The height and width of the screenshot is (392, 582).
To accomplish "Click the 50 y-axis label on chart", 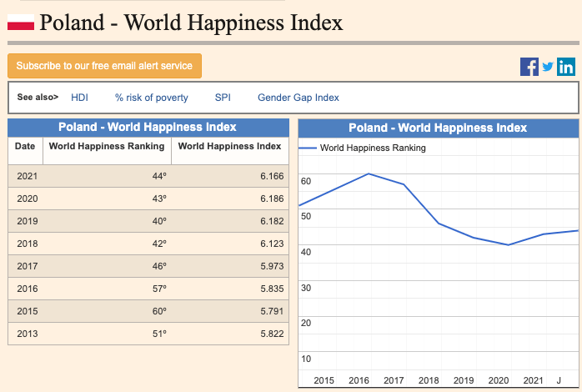I will pos(306,216).
